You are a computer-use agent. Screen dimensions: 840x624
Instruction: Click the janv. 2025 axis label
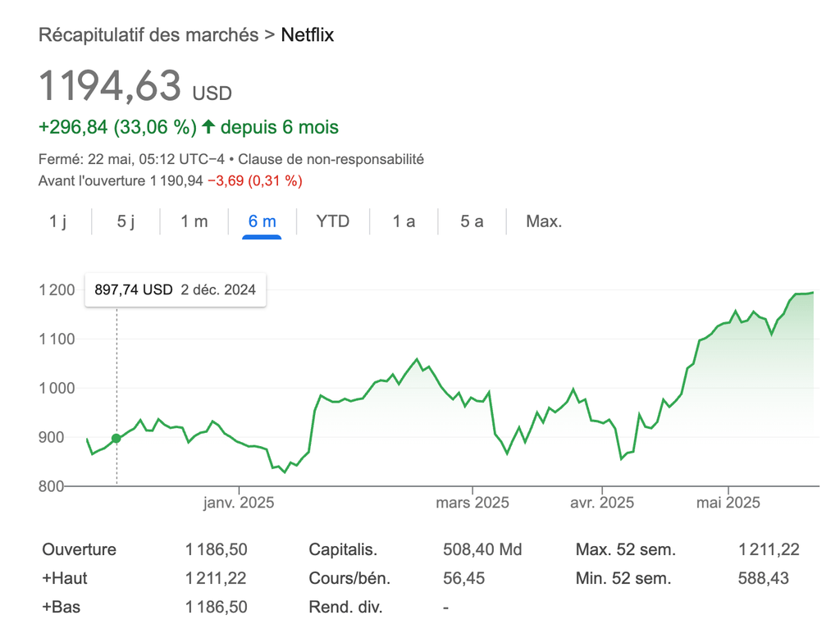click(x=238, y=502)
